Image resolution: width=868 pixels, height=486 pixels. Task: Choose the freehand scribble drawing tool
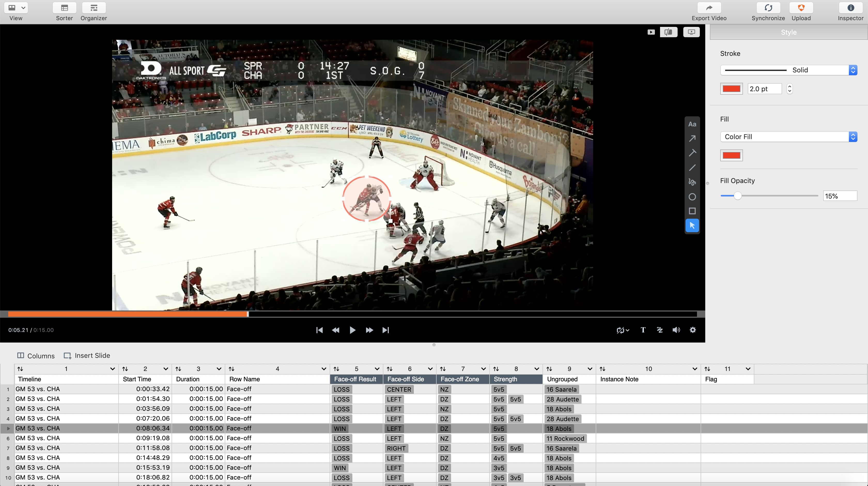click(x=692, y=182)
